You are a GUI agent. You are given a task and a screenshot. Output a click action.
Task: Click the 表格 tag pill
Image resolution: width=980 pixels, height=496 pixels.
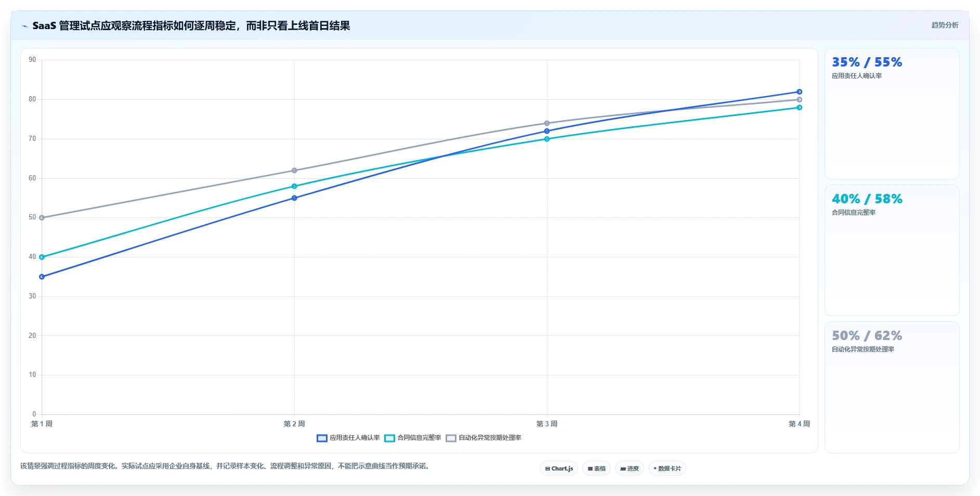click(x=596, y=468)
